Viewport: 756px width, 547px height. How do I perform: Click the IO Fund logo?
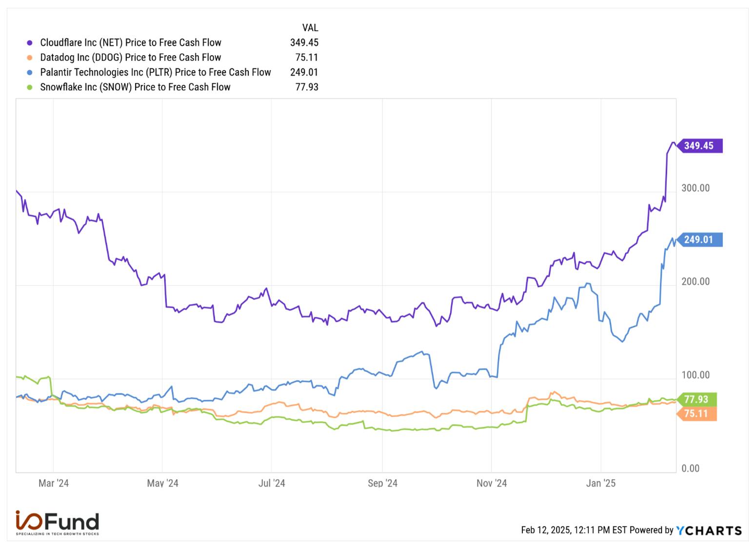pos(57,523)
